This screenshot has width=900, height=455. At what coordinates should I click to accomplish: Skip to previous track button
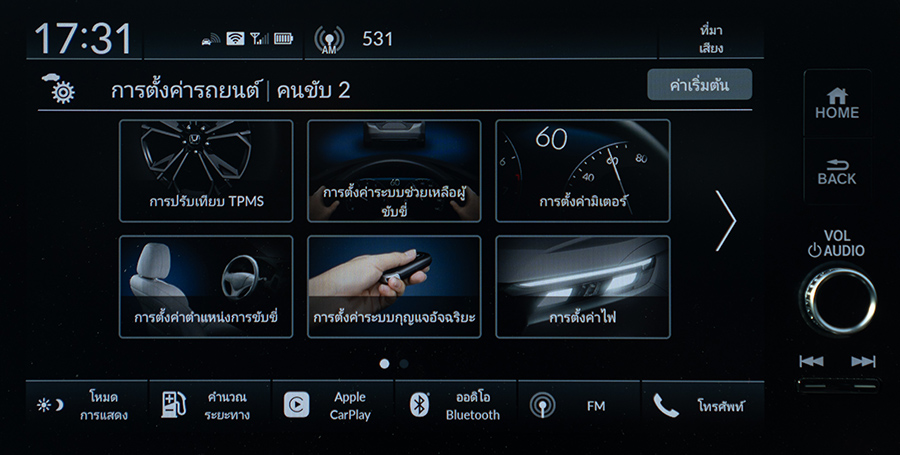pos(811,361)
